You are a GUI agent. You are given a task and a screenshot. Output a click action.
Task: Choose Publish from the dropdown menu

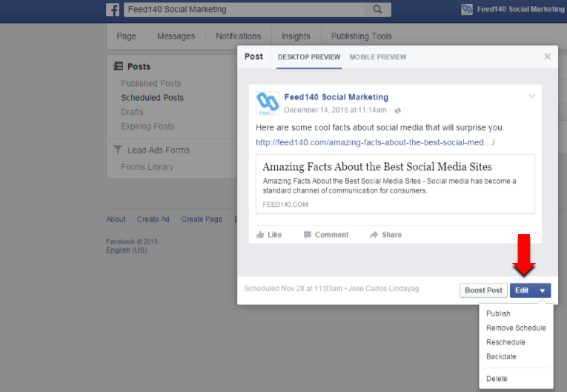click(498, 313)
